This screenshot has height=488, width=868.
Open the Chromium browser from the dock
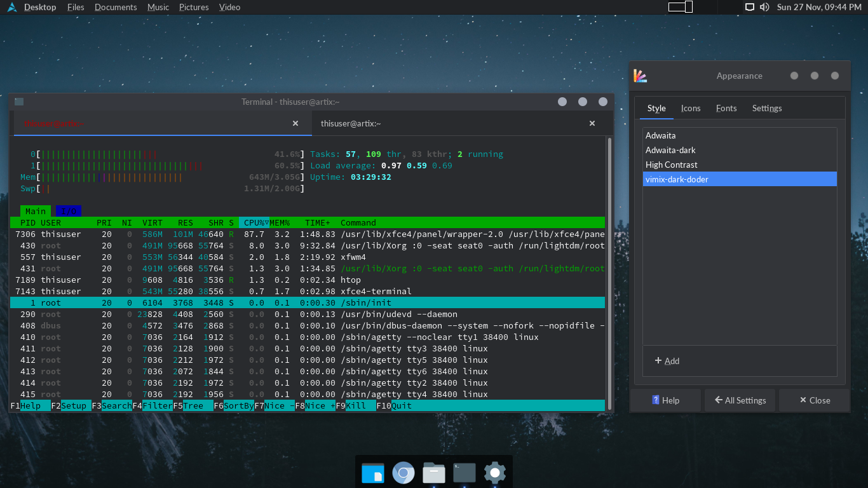pos(403,473)
